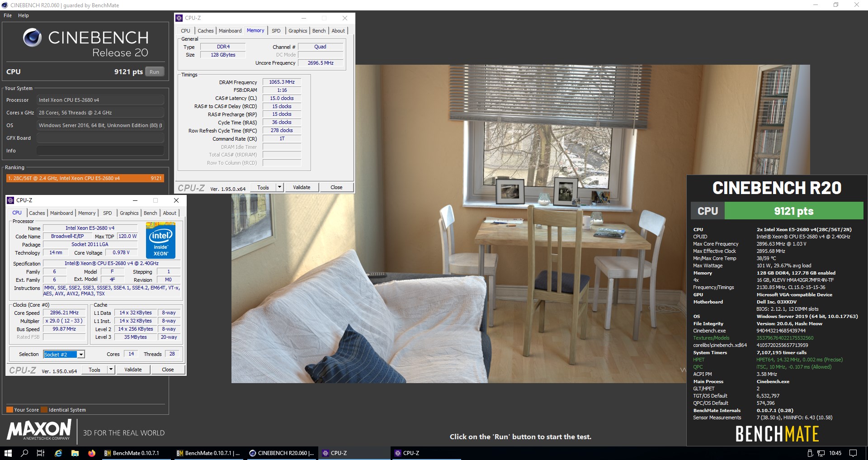Open the Windows Start menu
This screenshot has height=460, width=868.
click(x=8, y=453)
